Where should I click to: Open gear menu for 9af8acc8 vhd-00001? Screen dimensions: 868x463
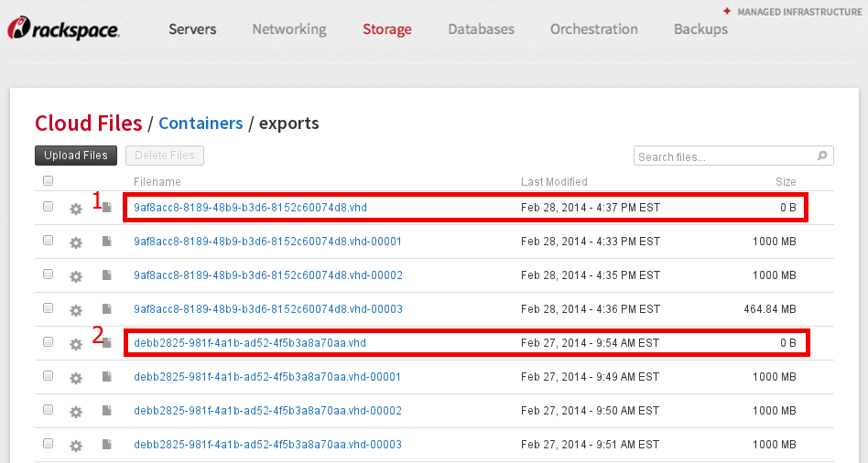coord(76,242)
